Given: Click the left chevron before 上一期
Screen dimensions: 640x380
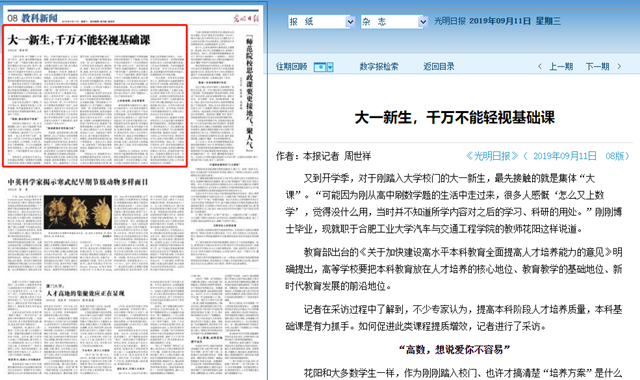Looking at the screenshot, I should 540,67.
